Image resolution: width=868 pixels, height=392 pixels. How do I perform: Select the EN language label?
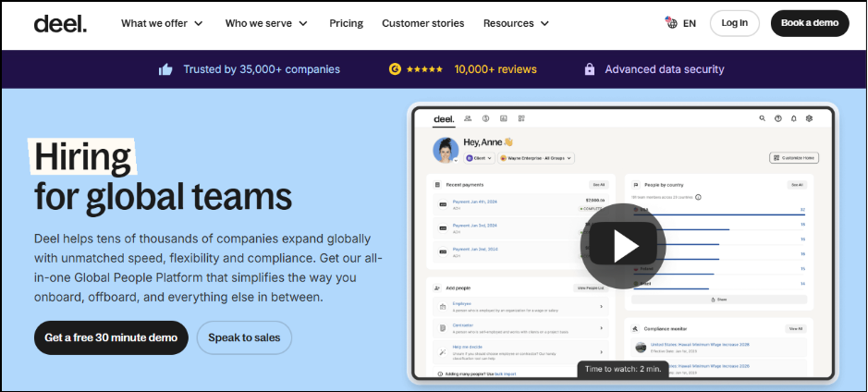(x=690, y=23)
